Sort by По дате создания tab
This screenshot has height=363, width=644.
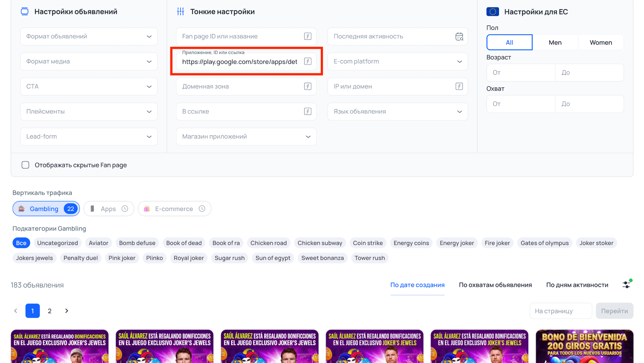click(417, 285)
